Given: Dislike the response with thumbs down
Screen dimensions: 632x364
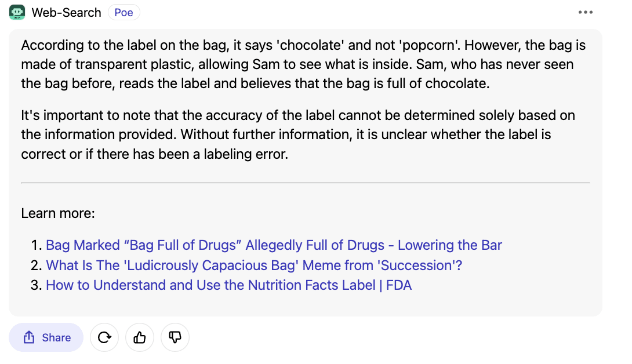Looking at the screenshot, I should (x=175, y=337).
